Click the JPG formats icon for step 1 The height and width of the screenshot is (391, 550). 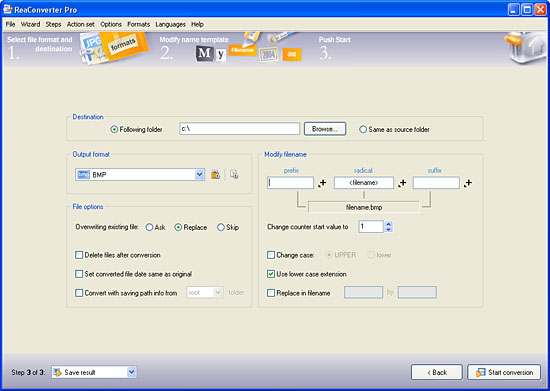(x=114, y=48)
